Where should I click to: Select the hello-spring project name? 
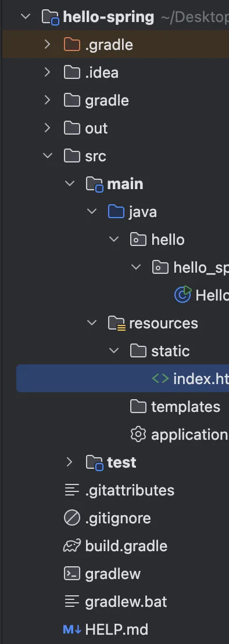pyautogui.click(x=109, y=17)
